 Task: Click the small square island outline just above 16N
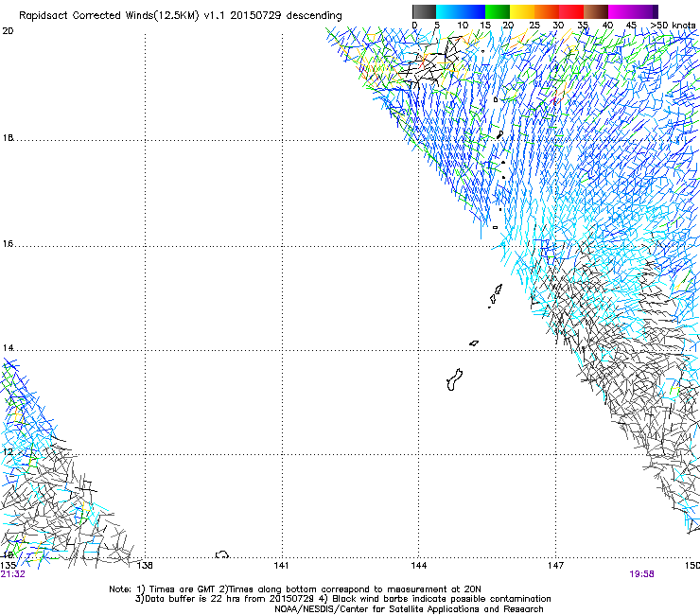coord(495,227)
